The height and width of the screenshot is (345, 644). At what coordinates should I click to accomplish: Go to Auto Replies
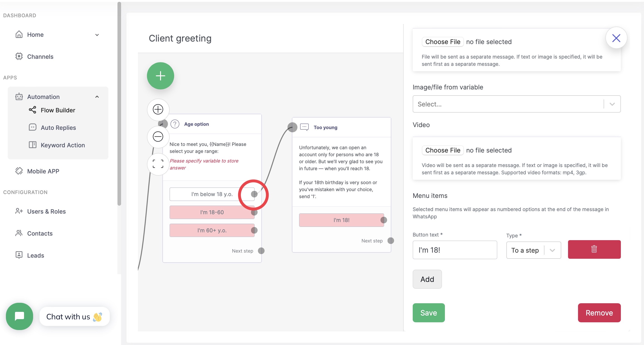(x=58, y=128)
